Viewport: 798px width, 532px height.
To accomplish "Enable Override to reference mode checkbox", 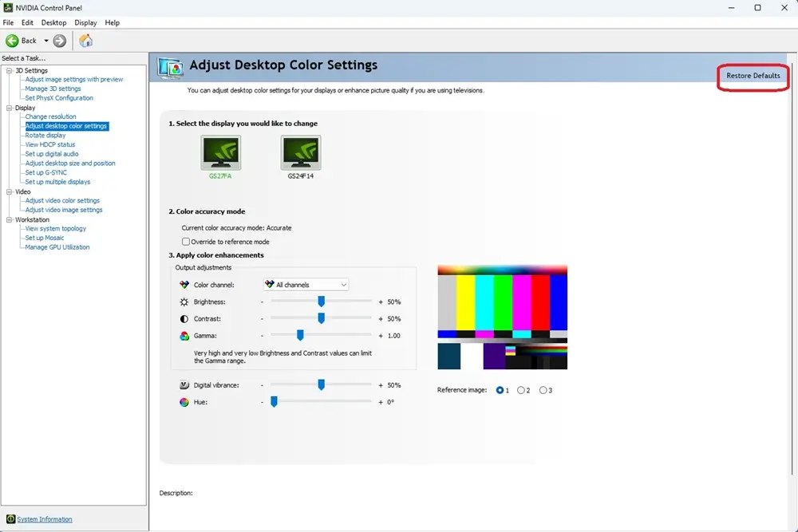I will [186, 242].
